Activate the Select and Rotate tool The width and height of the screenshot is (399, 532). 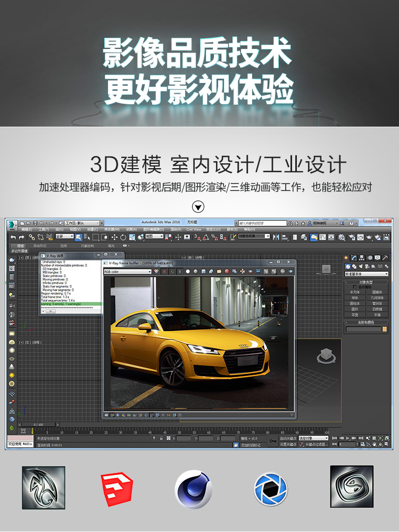coord(123,237)
